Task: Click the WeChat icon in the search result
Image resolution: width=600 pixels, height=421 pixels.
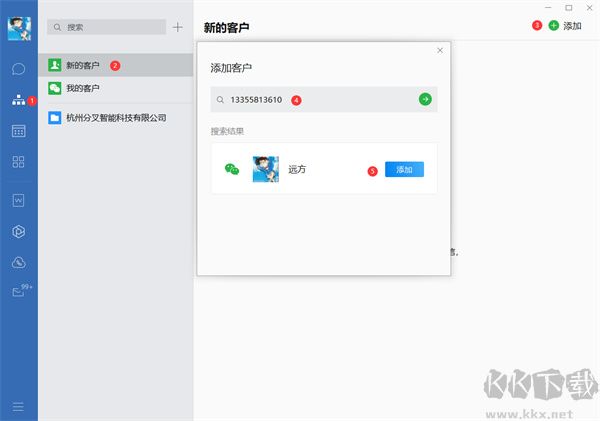Action: 232,169
